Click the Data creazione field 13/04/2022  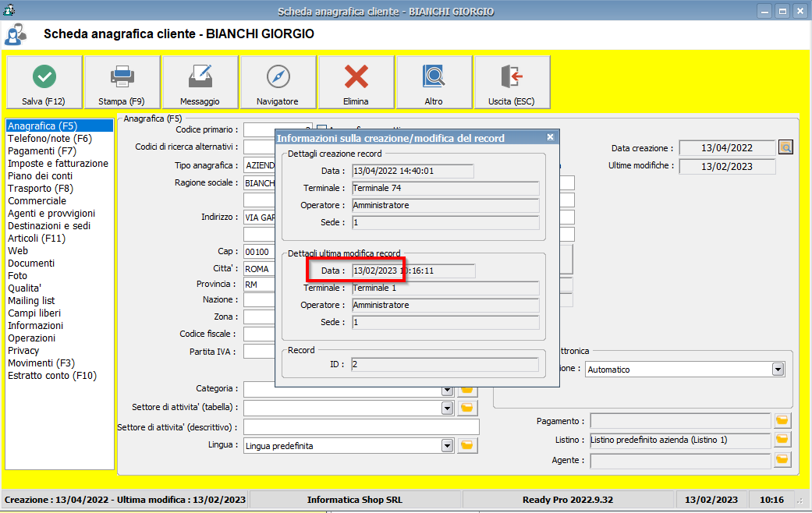727,148
